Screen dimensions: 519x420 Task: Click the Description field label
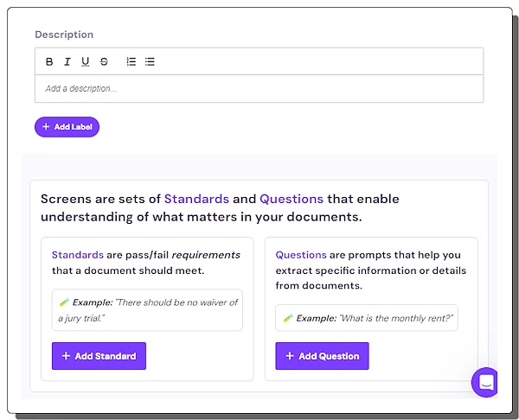click(64, 35)
